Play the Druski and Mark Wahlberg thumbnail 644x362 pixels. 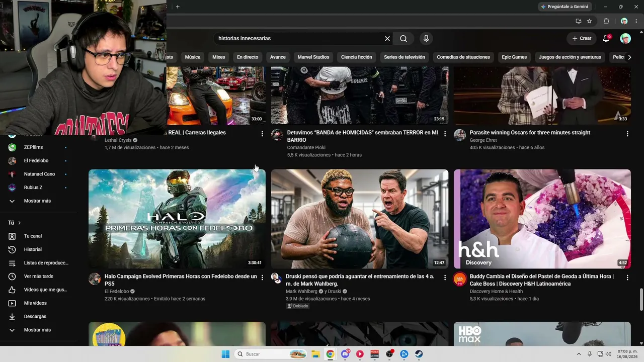[360, 219]
